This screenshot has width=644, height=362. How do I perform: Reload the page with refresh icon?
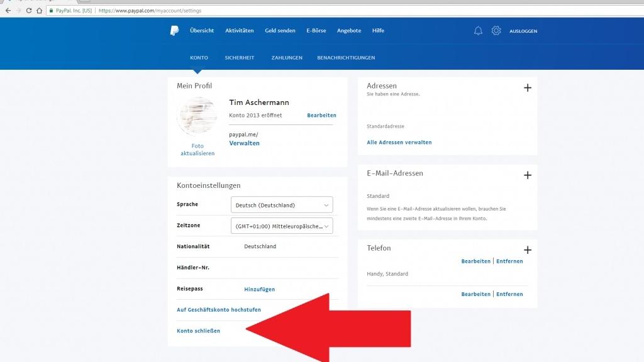point(29,11)
